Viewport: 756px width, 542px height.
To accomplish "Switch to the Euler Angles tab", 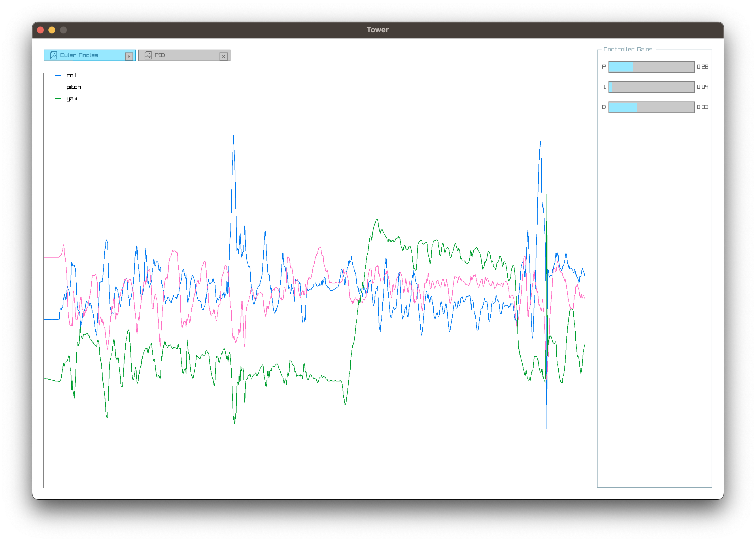I will coord(89,55).
